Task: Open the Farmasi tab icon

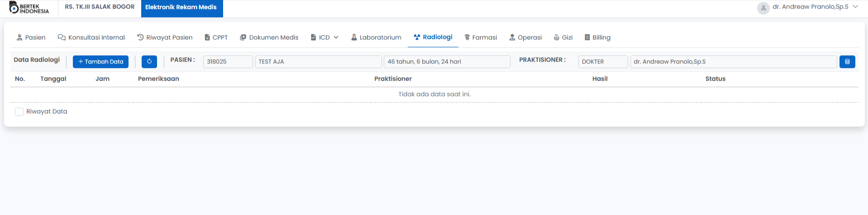Action: (467, 38)
